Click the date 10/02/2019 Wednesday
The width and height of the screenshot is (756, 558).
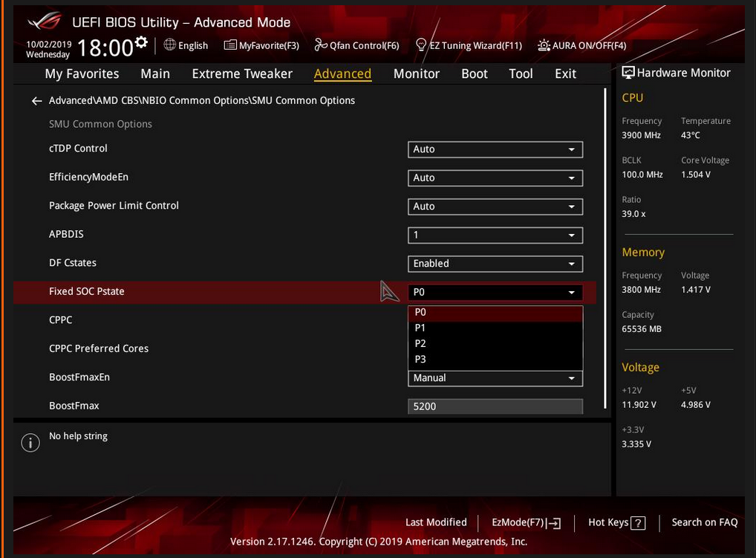tap(49, 50)
